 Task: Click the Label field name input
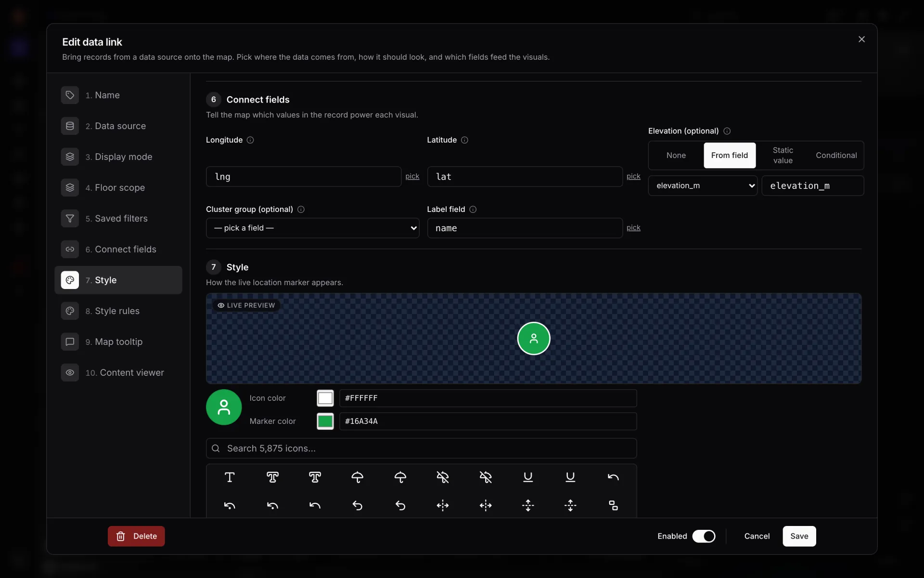[525, 228]
